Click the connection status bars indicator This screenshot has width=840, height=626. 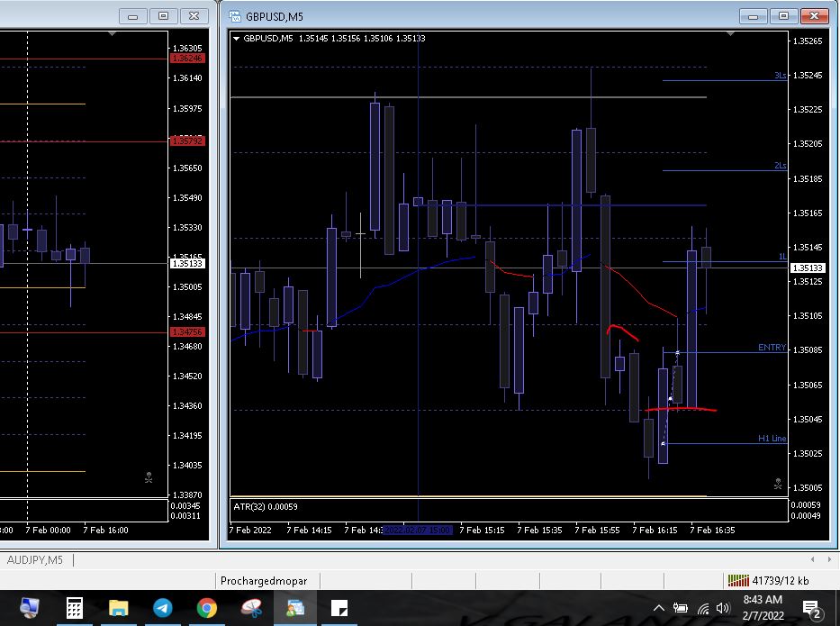[x=738, y=581]
